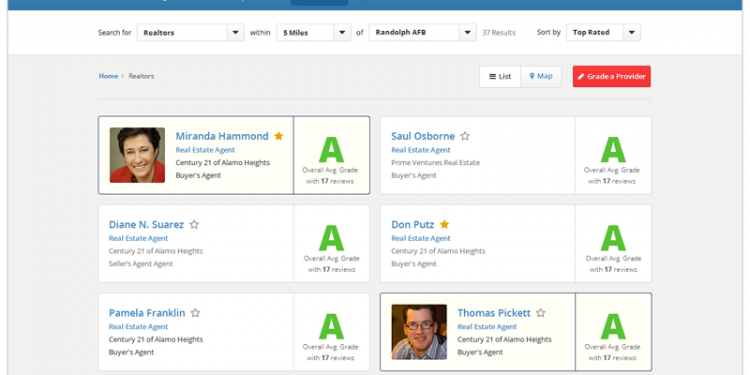750x375 pixels.
Task: Click the gold star beside Don Putz
Action: [x=444, y=224]
